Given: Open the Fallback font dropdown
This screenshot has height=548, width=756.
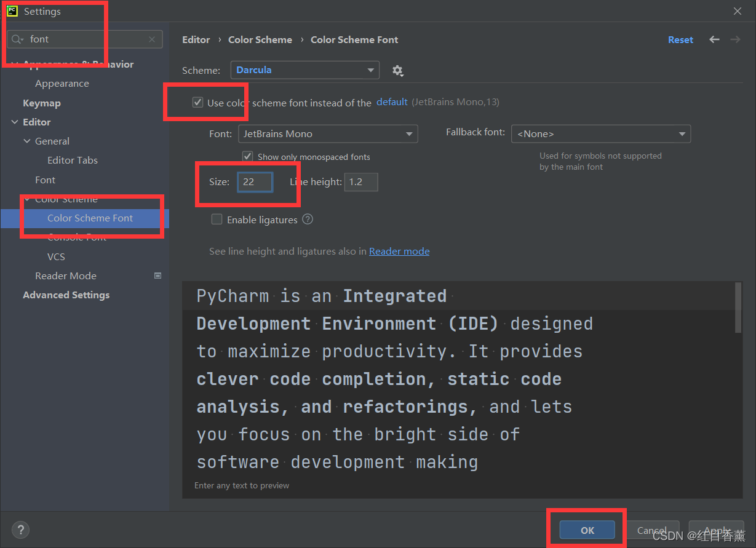Looking at the screenshot, I should pyautogui.click(x=600, y=133).
